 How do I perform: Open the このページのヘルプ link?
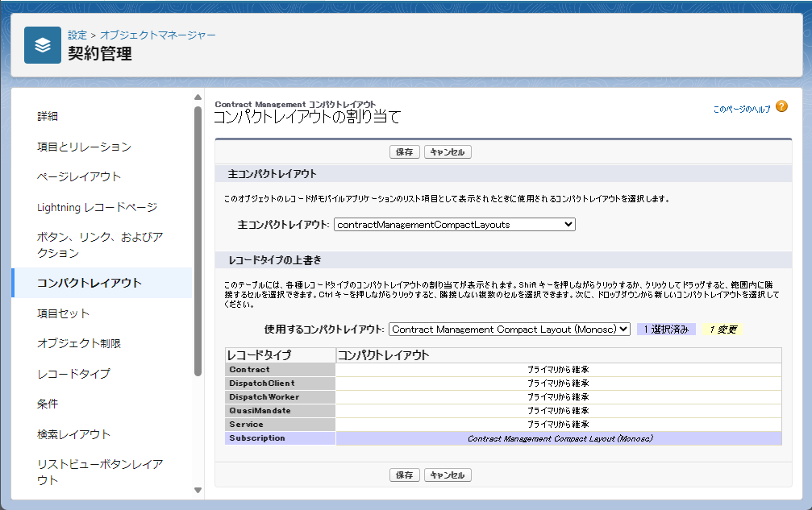pyautogui.click(x=741, y=109)
